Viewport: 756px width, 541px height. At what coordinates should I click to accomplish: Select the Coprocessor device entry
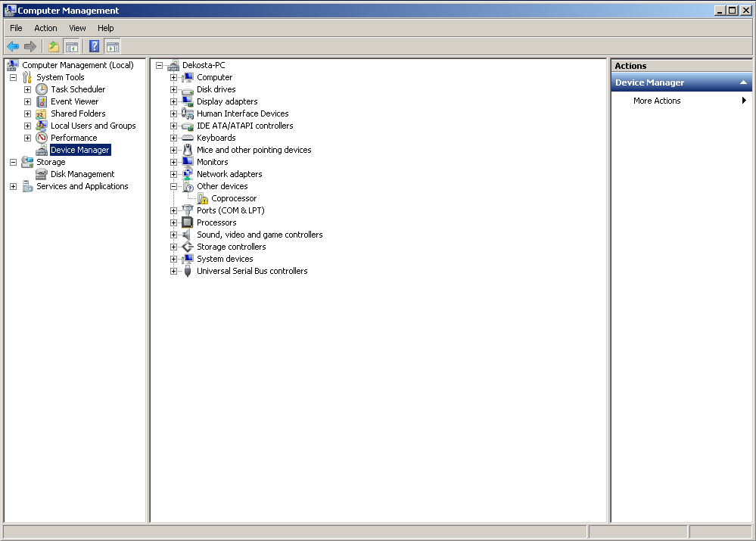(234, 198)
